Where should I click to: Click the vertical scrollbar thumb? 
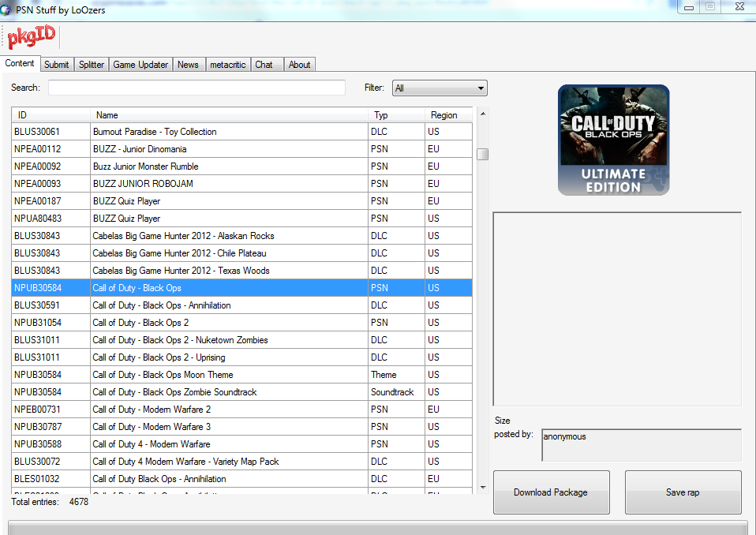click(x=482, y=155)
